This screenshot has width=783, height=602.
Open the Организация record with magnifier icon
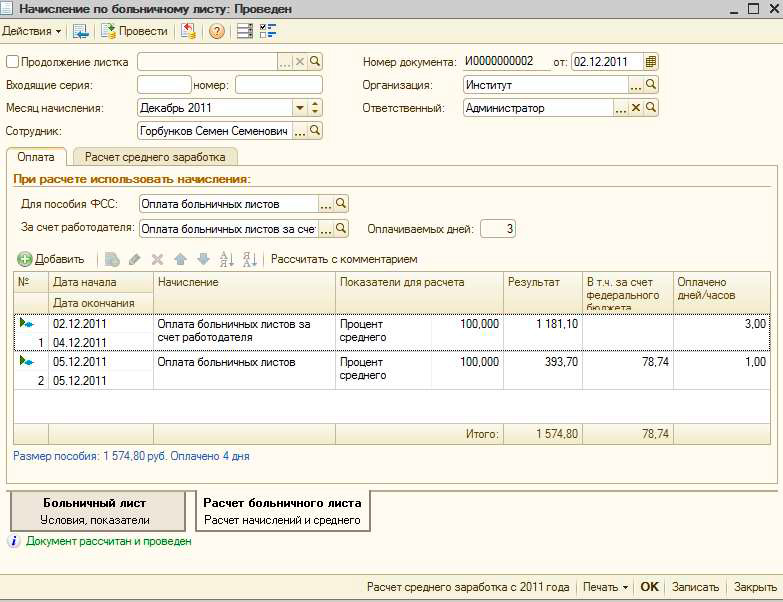[x=651, y=84]
